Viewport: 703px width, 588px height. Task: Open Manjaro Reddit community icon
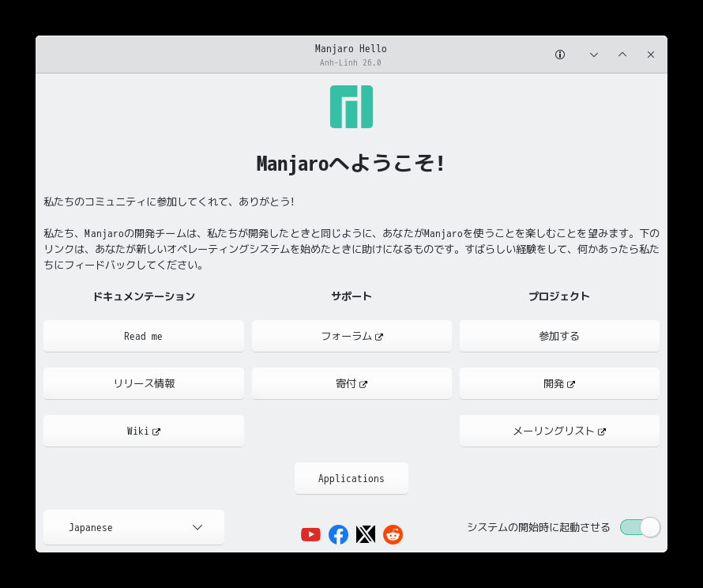(393, 534)
